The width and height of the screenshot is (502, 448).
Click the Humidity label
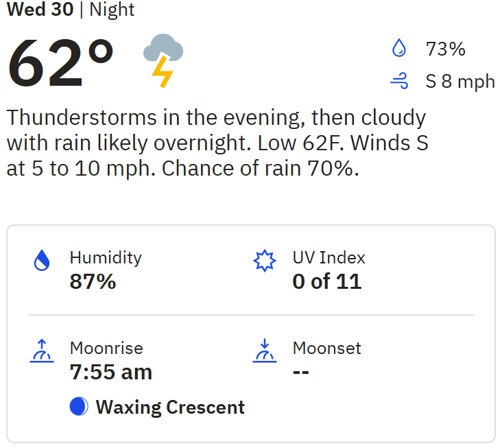[x=106, y=258]
